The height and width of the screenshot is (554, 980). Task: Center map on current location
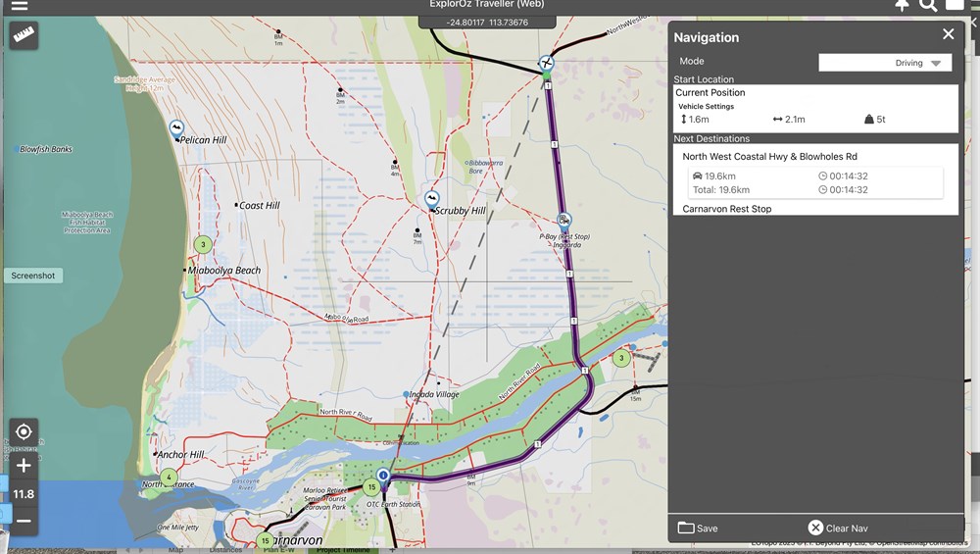point(24,431)
